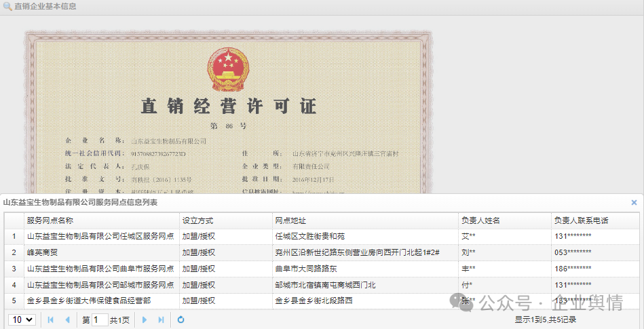The width and height of the screenshot is (644, 329).
Task: Click the 网点地址 column header
Action: pos(365,220)
